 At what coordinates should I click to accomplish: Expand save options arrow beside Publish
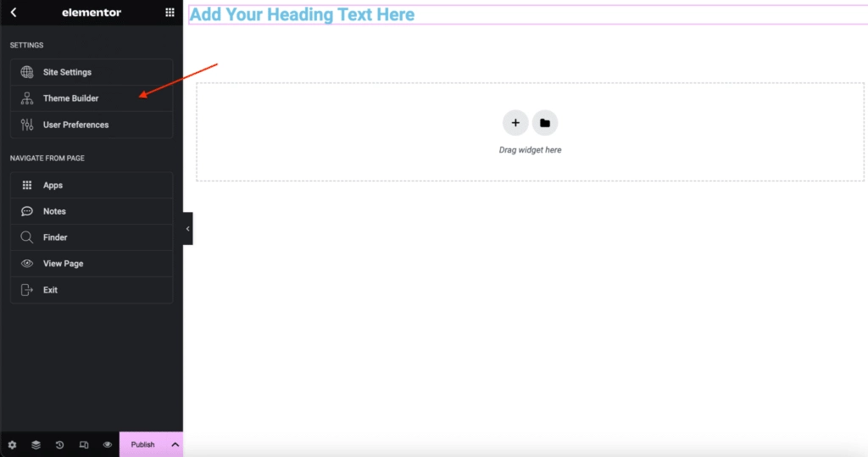point(175,445)
